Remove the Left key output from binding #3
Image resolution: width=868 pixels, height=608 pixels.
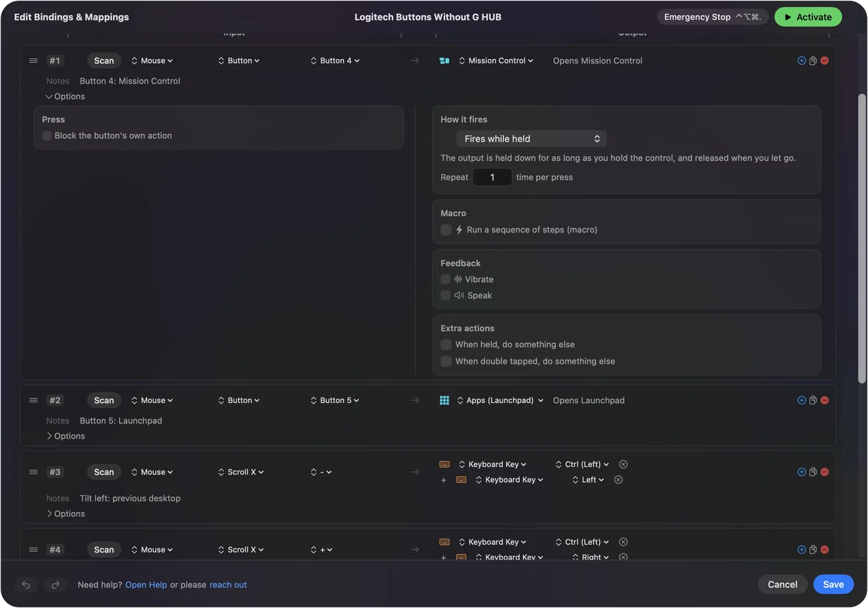pos(619,480)
